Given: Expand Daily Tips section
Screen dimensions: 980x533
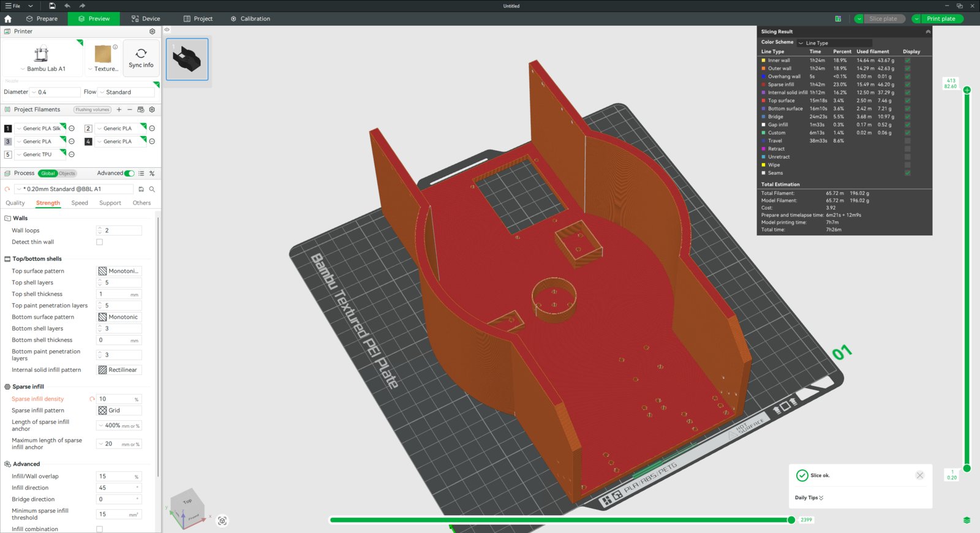Looking at the screenshot, I should coord(809,498).
